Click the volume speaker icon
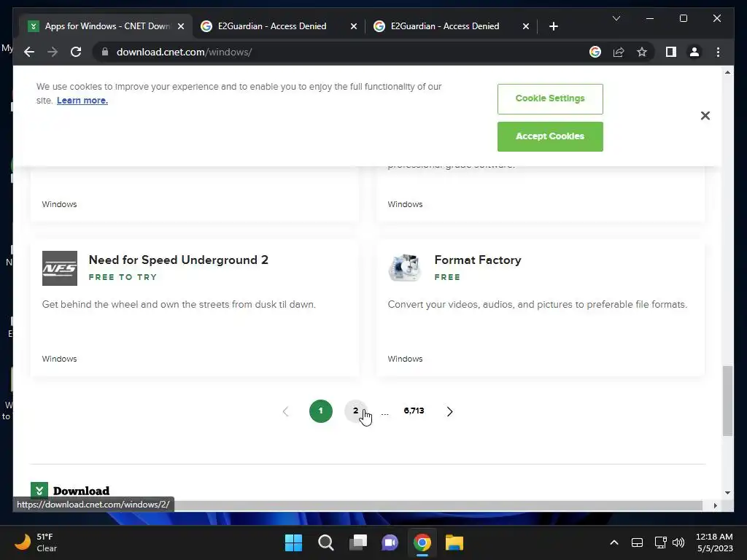747x560 pixels. 678,542
